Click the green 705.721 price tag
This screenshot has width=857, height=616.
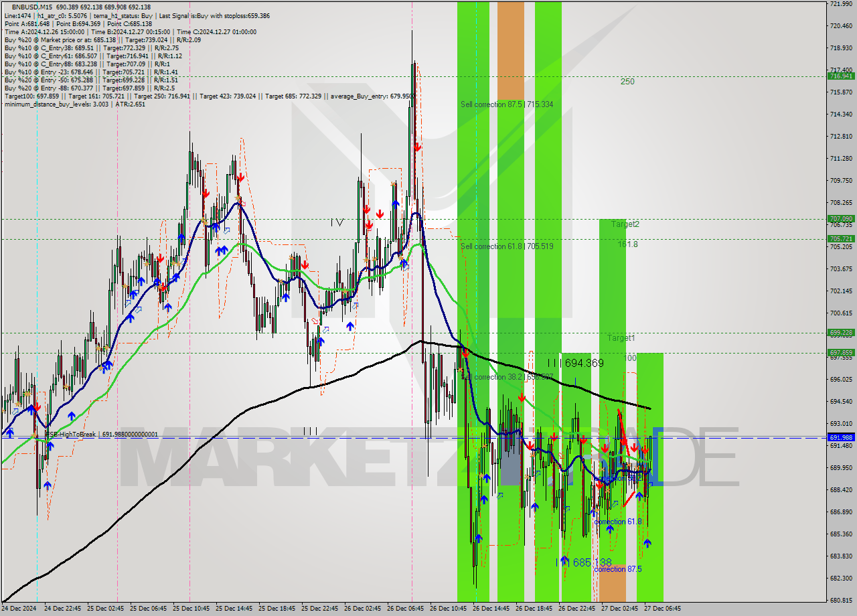point(841,239)
